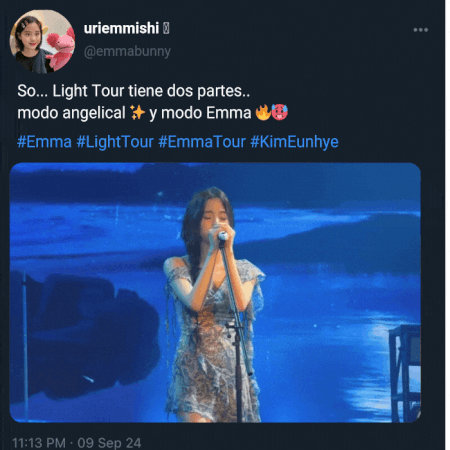Click the sparkles emoji in the tweet

137,112
